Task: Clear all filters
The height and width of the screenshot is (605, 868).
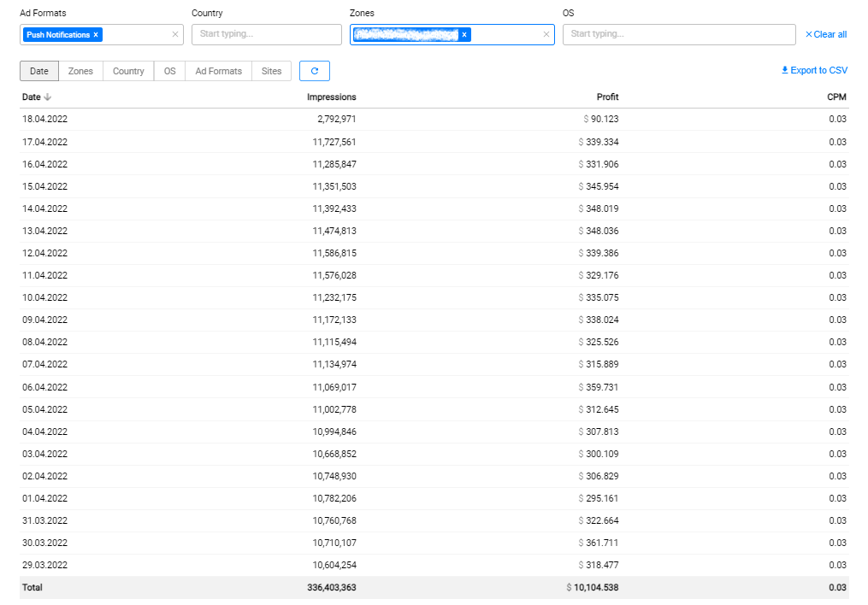Action: [x=826, y=35]
